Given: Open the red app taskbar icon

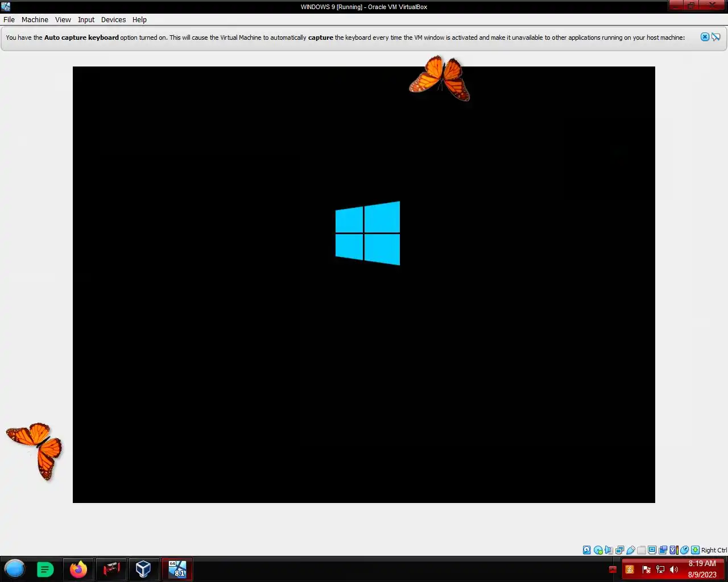Looking at the screenshot, I should [x=111, y=569].
